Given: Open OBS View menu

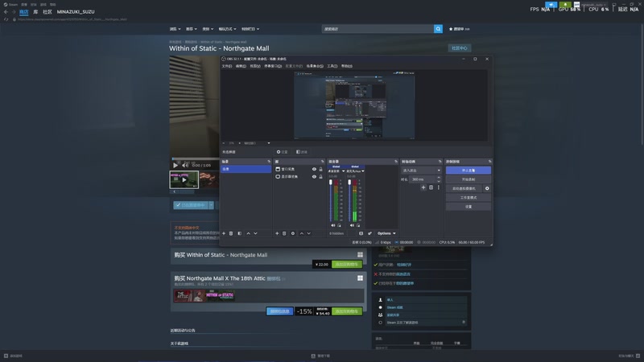Looking at the screenshot, I should 255,66.
